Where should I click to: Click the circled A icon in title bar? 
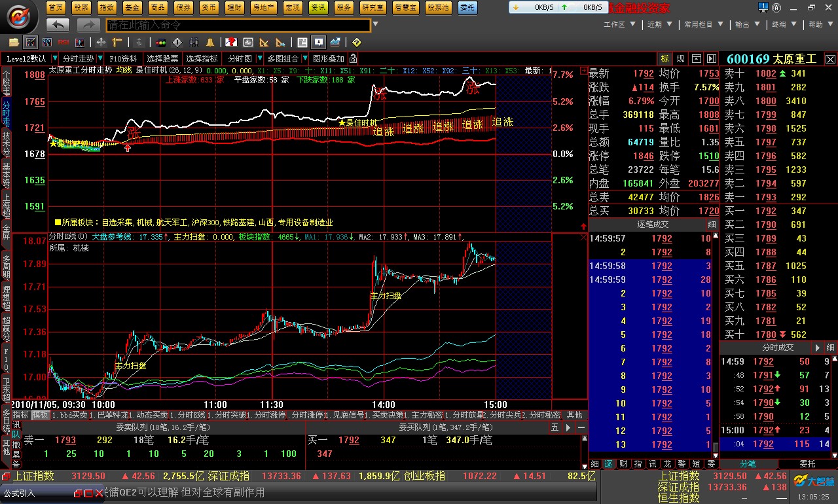775,7
